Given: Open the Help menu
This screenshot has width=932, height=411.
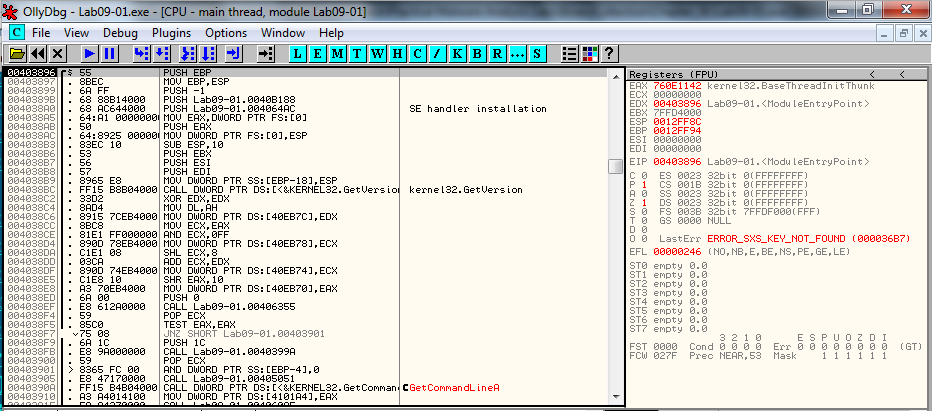Looking at the screenshot, I should 331,33.
